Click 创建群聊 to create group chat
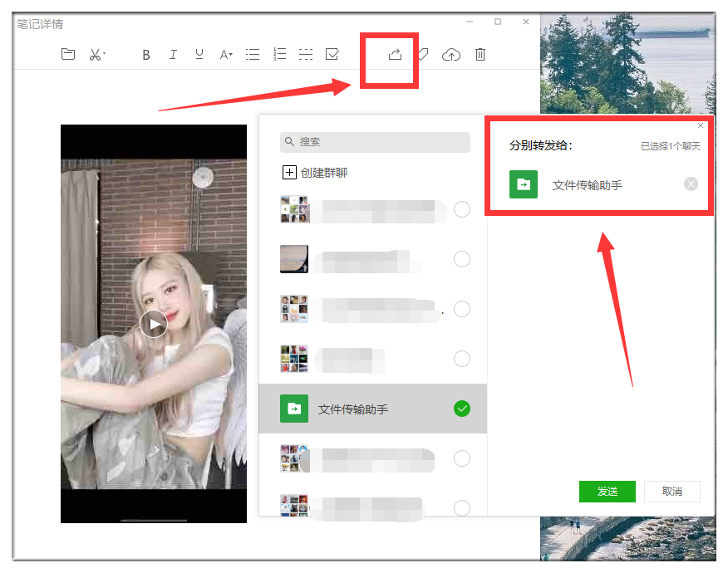 click(324, 173)
